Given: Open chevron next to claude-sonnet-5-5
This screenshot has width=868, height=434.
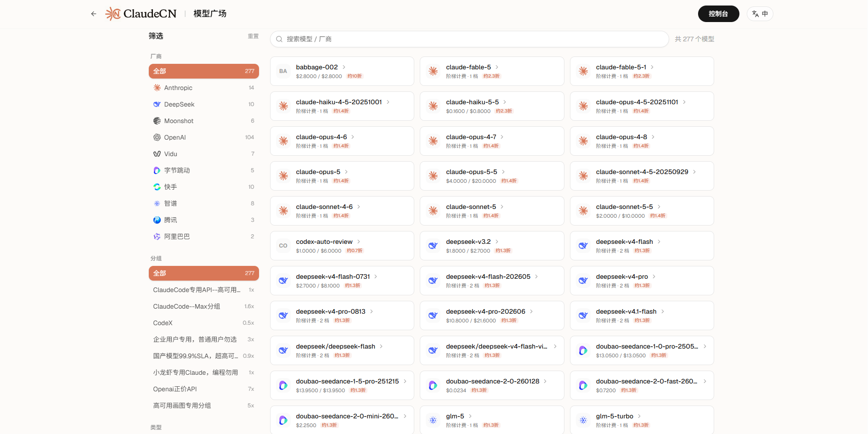Looking at the screenshot, I should [x=659, y=207].
